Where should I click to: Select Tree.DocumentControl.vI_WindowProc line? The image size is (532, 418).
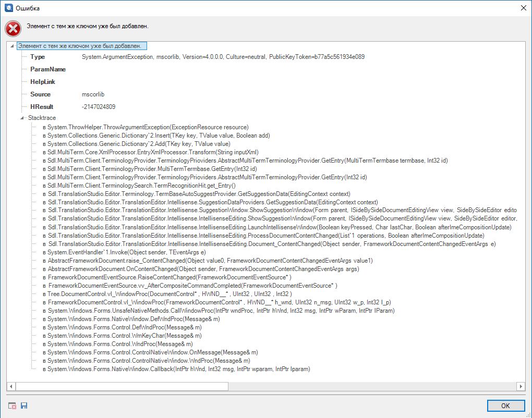pos(167,294)
